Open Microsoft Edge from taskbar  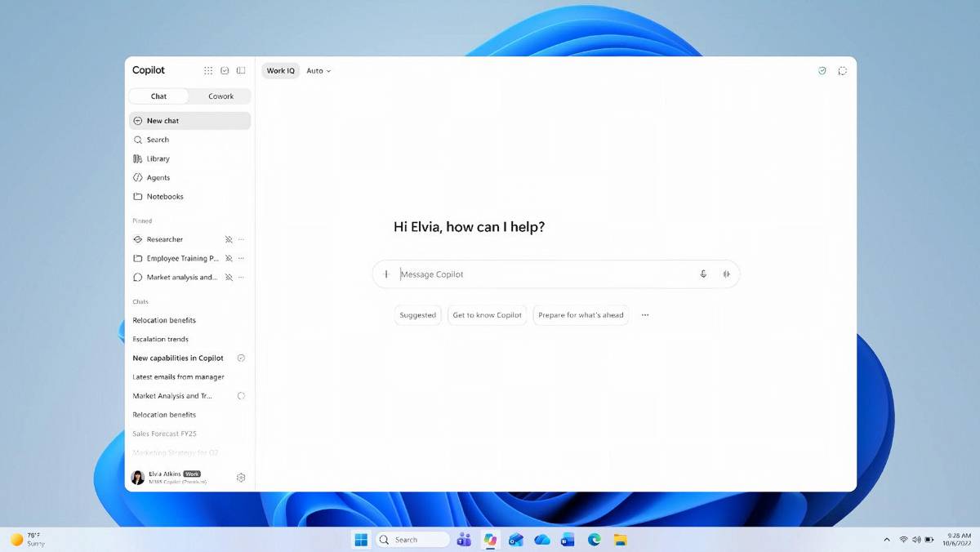point(595,540)
